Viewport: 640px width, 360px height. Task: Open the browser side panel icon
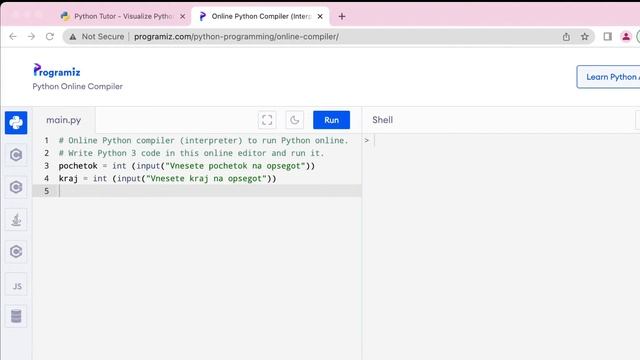(607, 37)
